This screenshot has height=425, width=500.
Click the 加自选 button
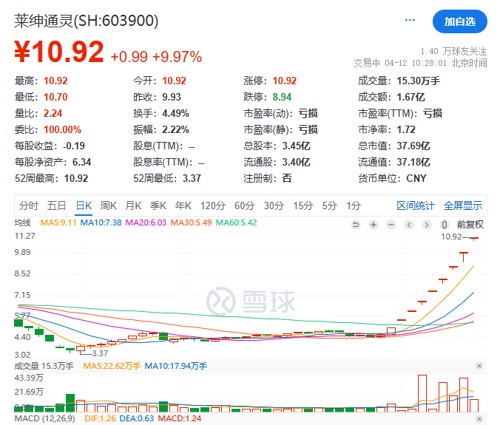(x=460, y=22)
